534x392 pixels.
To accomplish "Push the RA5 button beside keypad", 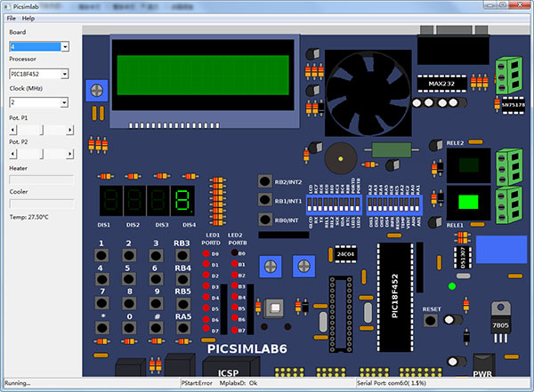I will click(182, 328).
